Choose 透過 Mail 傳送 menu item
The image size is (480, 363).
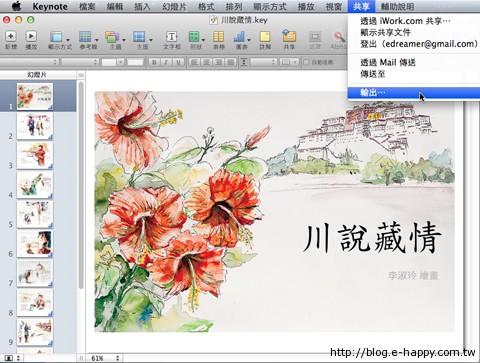(414, 62)
